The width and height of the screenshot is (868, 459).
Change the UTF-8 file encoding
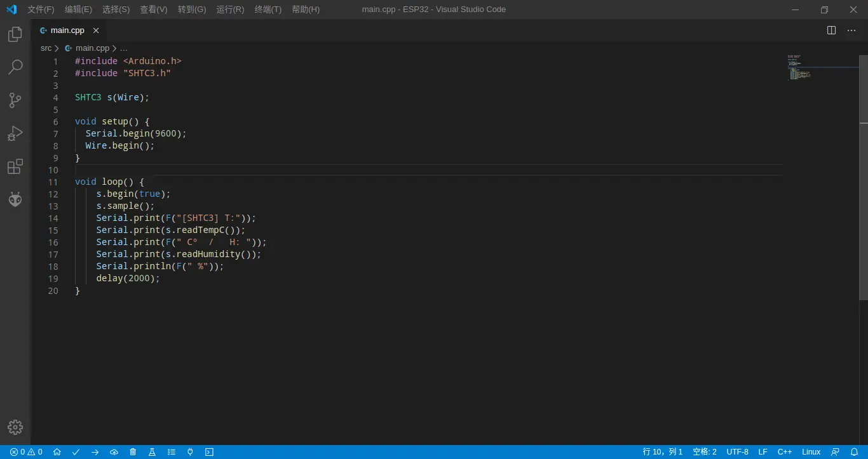(x=738, y=452)
